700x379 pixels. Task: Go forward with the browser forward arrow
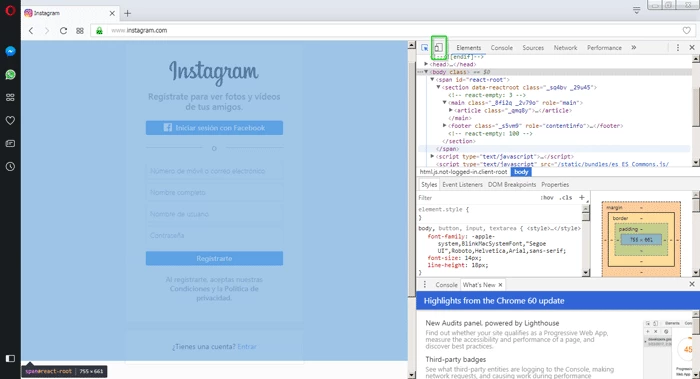click(47, 30)
